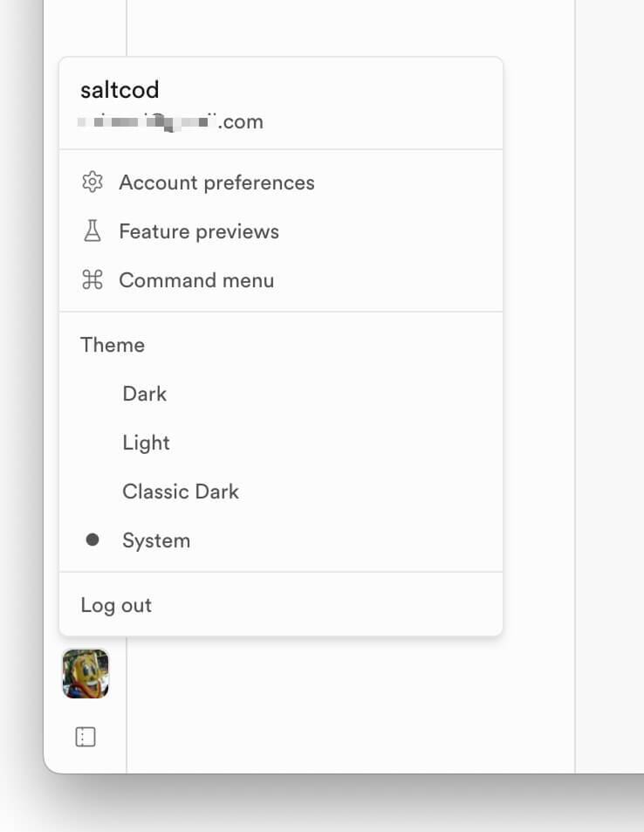Select the Dark theme option

click(x=281, y=394)
